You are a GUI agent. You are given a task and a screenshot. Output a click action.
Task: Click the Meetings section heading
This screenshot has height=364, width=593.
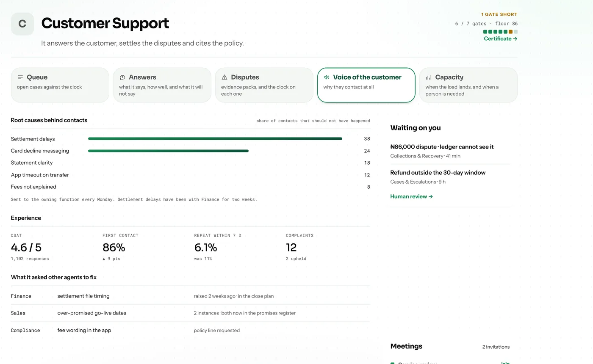coord(406,346)
